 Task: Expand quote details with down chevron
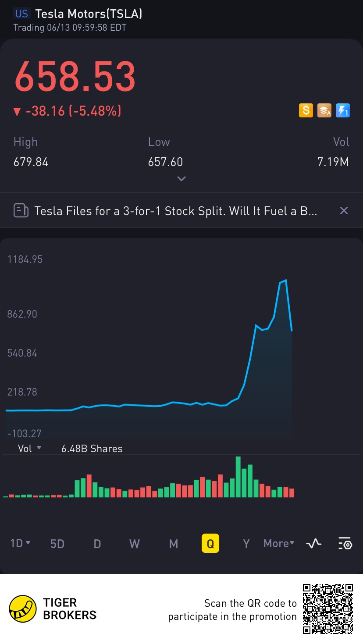(181, 179)
